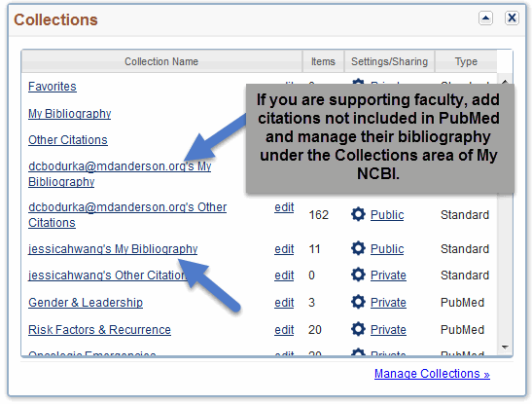
Task: Open dcbodurka@mdanderson.org's My Bibliography collection
Action: point(120,174)
